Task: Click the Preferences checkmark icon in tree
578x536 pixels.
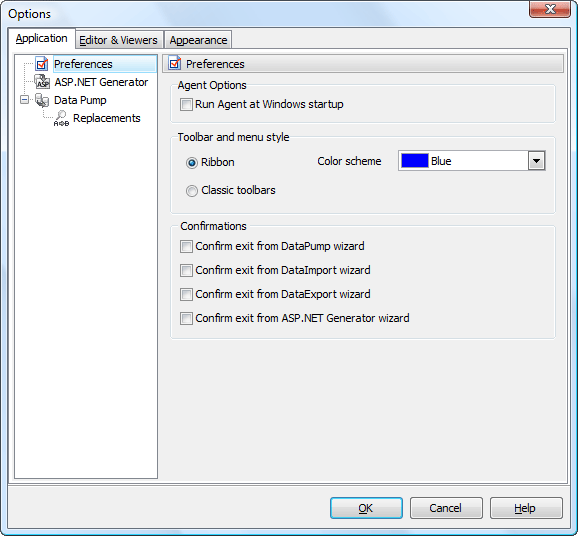Action: [42, 64]
